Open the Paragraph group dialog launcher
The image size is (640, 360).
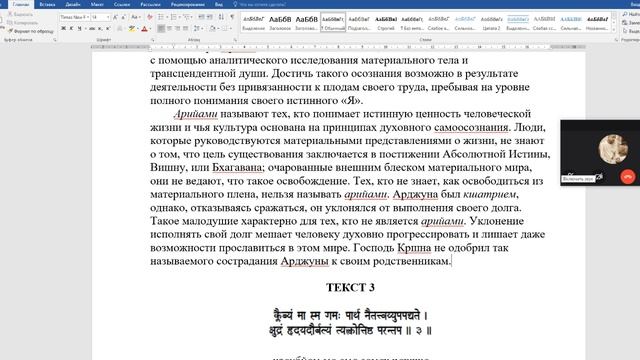tap(235, 40)
